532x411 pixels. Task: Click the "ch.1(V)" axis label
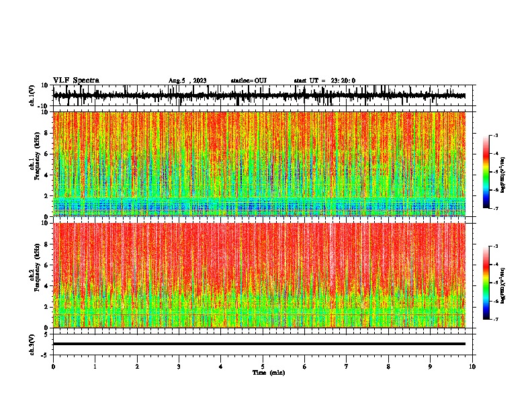tap(33, 95)
